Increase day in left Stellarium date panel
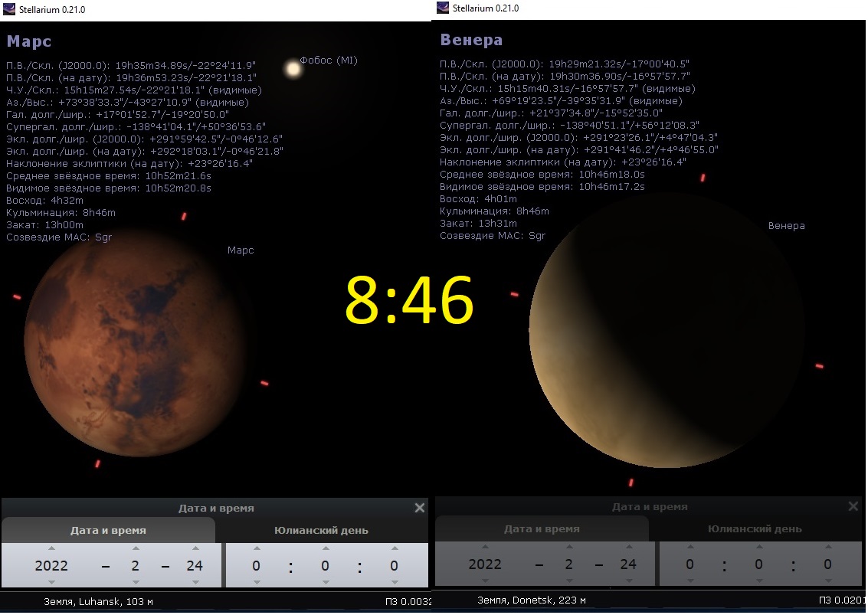The height and width of the screenshot is (615, 868). [x=195, y=548]
